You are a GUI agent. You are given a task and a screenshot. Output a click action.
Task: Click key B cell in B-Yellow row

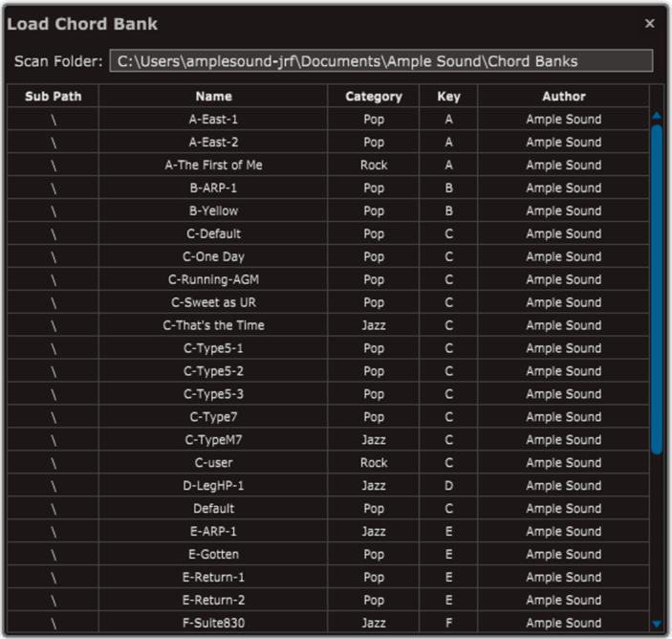tap(448, 210)
